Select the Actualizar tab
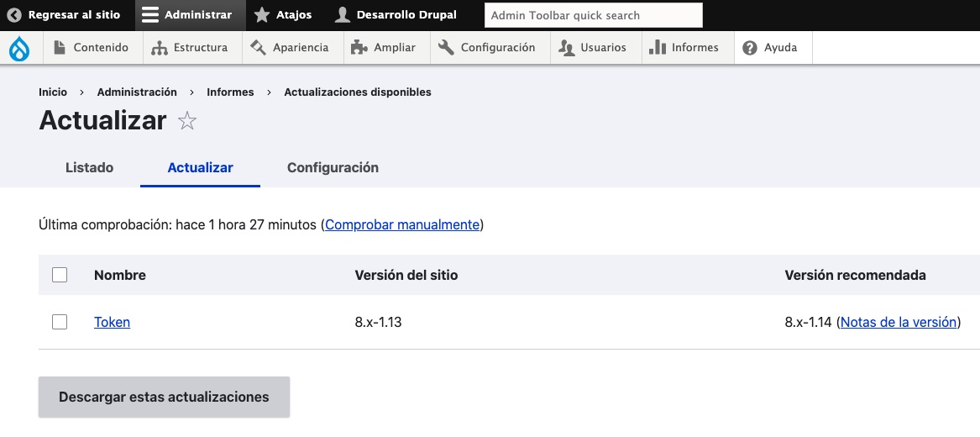This screenshot has height=437, width=980. click(200, 167)
